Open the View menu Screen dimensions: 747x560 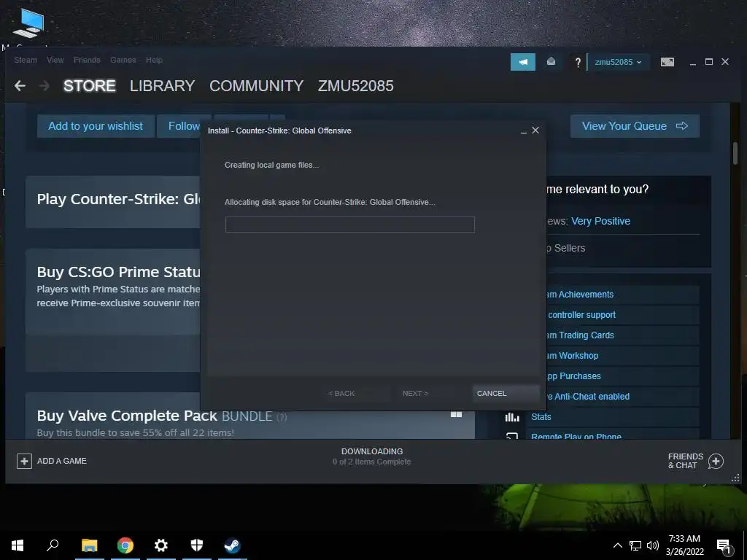point(55,60)
